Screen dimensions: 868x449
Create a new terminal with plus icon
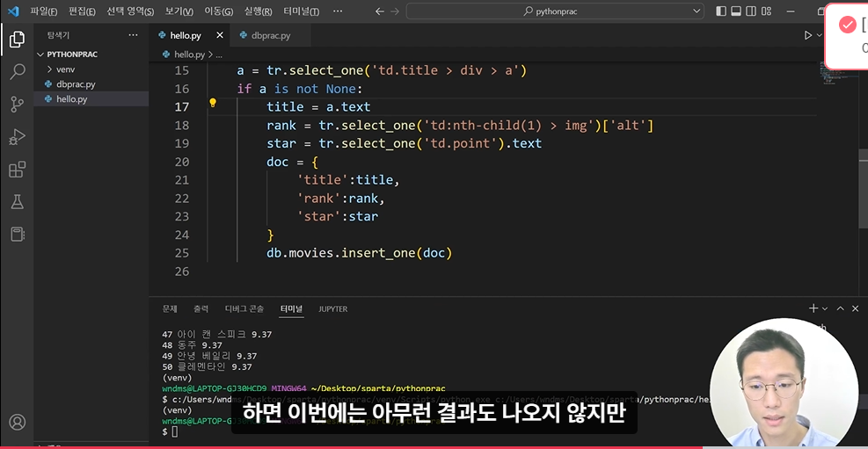tap(813, 308)
